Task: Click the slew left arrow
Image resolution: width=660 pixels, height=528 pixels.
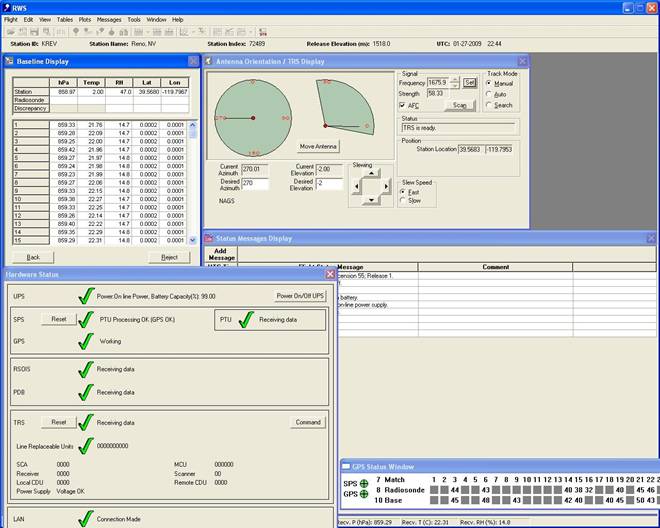Action: coord(357,186)
